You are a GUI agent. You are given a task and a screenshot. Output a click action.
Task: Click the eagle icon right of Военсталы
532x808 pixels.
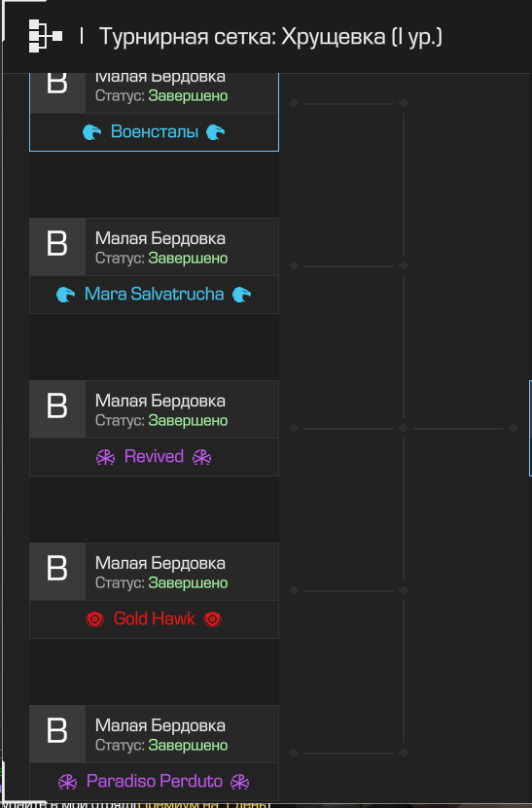(216, 132)
